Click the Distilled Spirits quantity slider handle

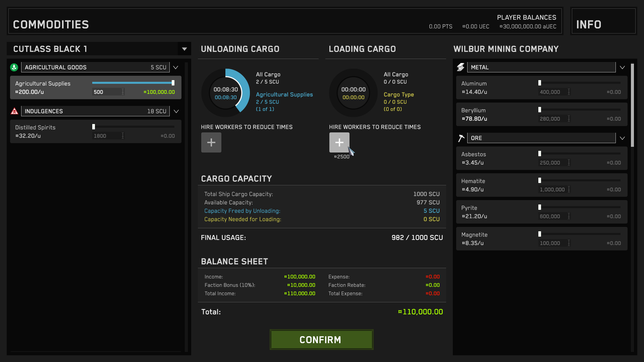(x=94, y=127)
